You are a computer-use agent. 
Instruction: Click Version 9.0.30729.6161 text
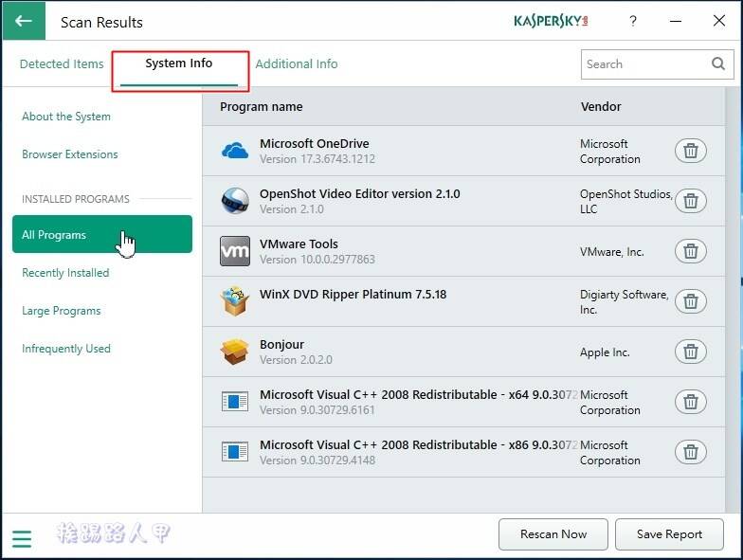pyautogui.click(x=317, y=410)
